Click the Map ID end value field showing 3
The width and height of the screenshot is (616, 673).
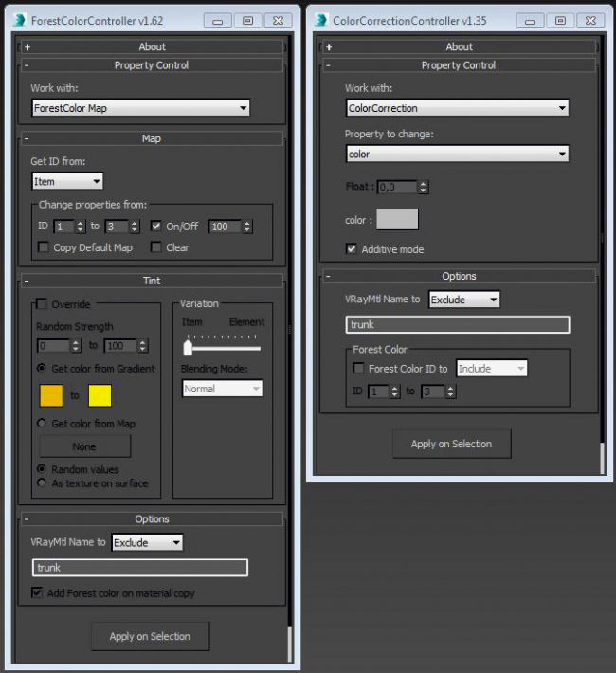[x=117, y=227]
